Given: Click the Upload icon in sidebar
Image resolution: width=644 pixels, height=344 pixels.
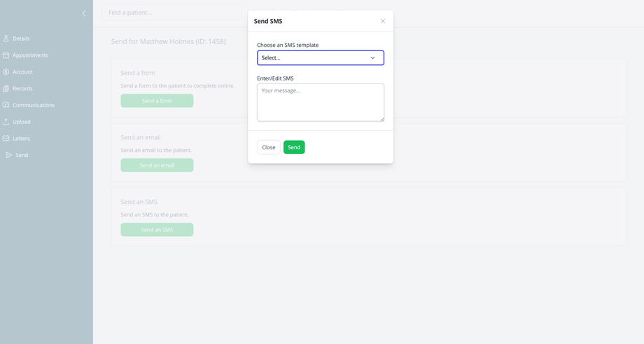Looking at the screenshot, I should (6, 122).
